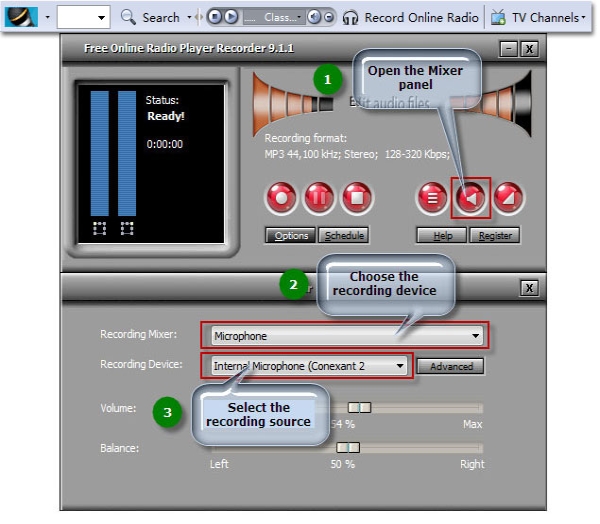Expand the Search options arrow
The width and height of the screenshot is (600, 524).
[189, 17]
